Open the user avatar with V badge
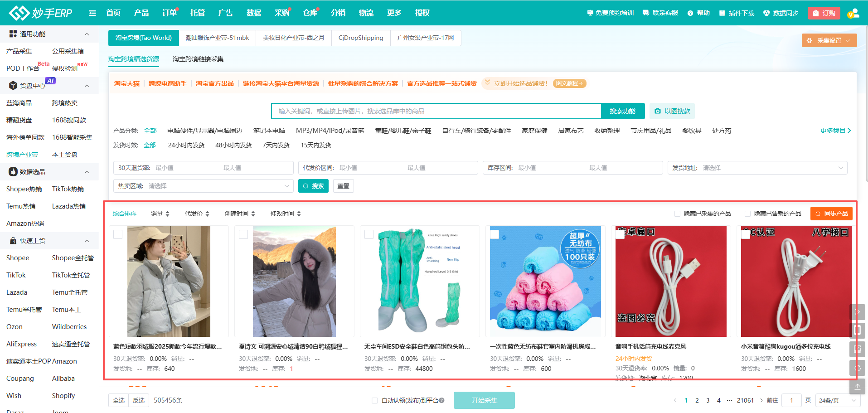Image resolution: width=868 pixels, height=413 pixels. pos(853,13)
